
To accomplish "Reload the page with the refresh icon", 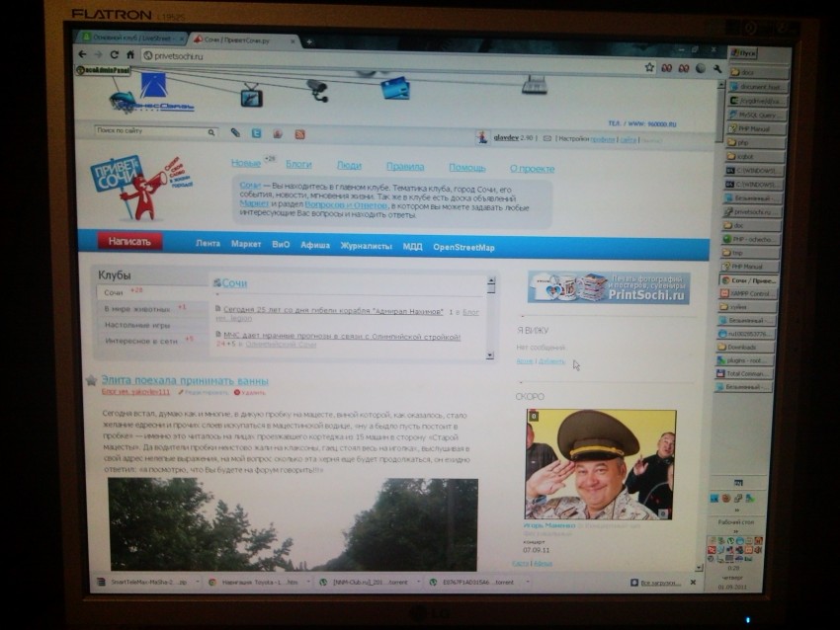I will coord(115,54).
